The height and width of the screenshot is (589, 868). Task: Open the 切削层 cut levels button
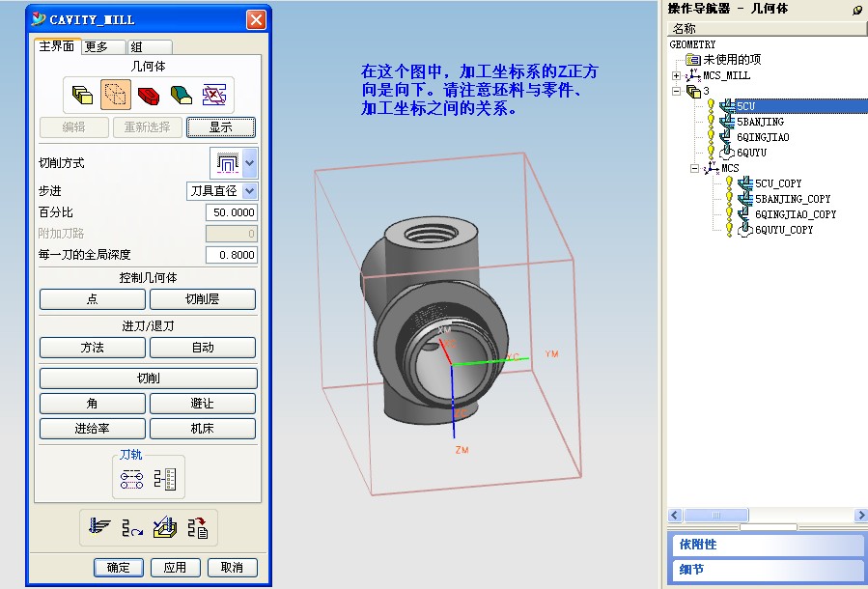203,299
